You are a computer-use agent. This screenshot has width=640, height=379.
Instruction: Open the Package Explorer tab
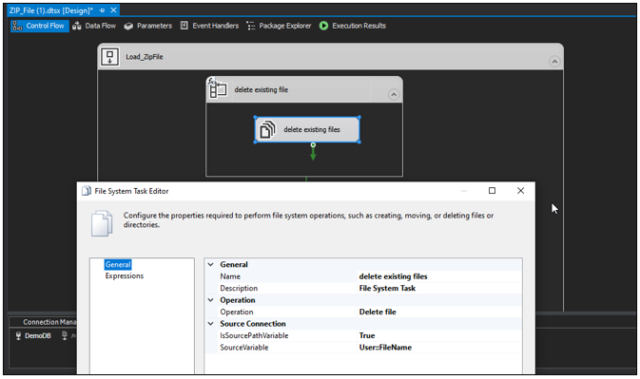[x=279, y=26]
